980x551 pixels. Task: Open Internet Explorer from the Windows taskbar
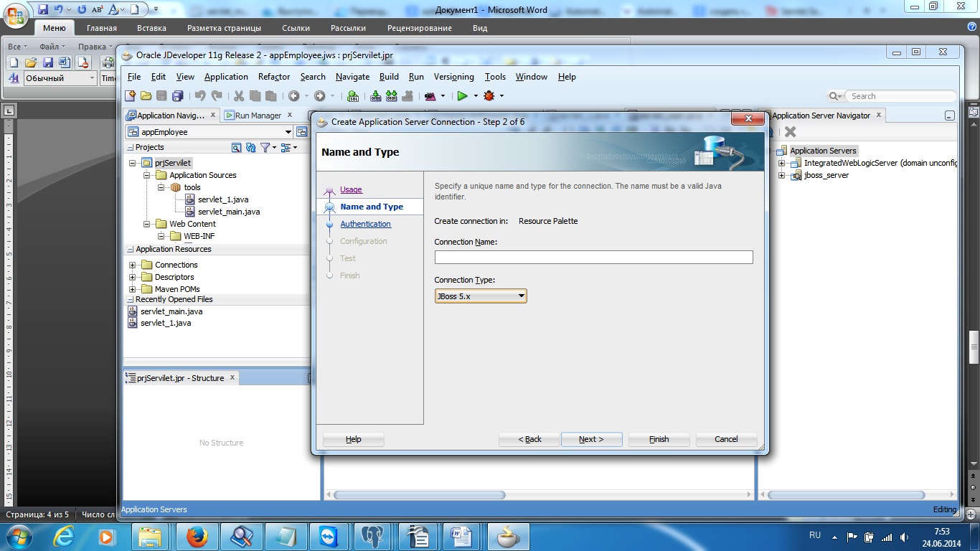[65, 536]
